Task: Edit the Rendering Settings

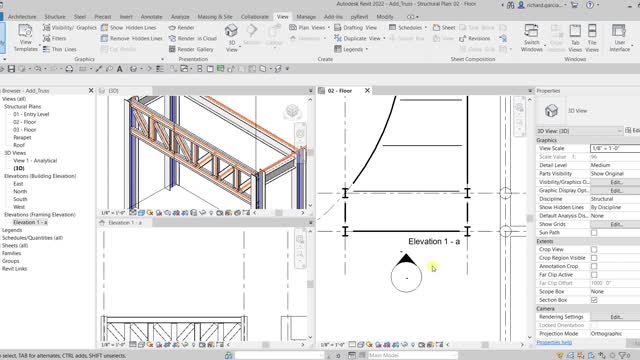Action: 615,317
